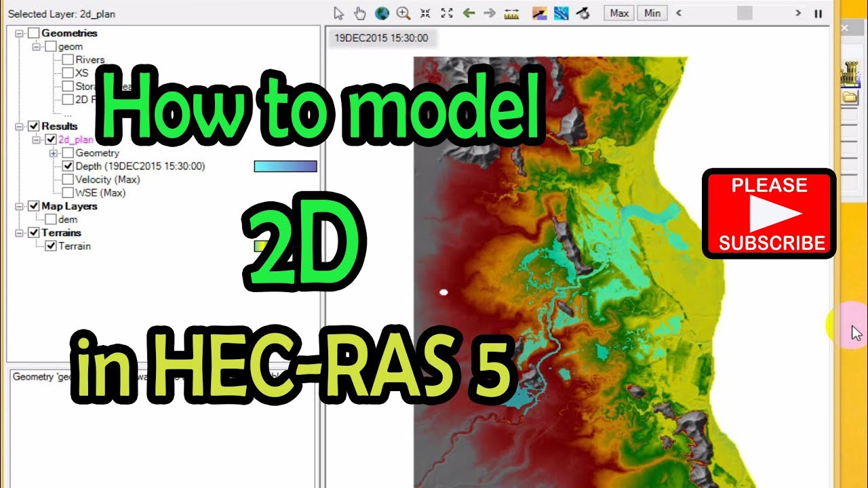Enable the WSE (Max) checkbox
Viewport: 868px width, 488px height.
68,192
